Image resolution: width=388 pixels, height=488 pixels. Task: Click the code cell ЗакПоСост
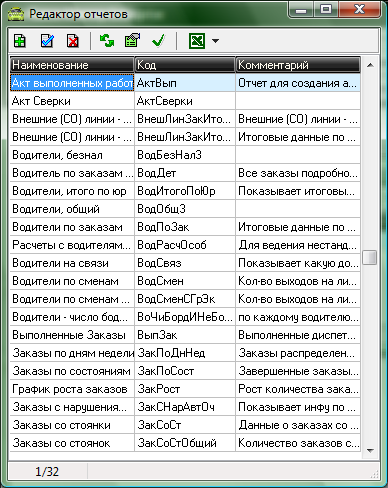click(185, 371)
